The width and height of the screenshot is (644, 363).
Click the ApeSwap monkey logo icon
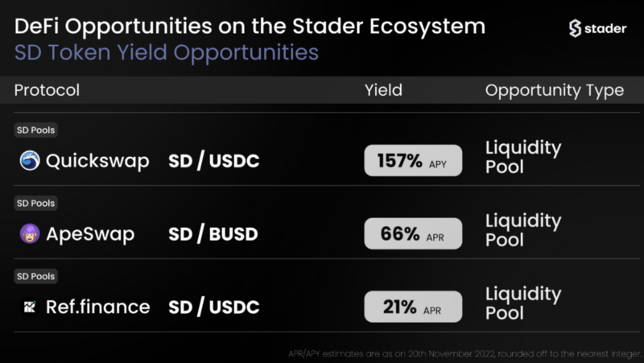pyautogui.click(x=30, y=233)
